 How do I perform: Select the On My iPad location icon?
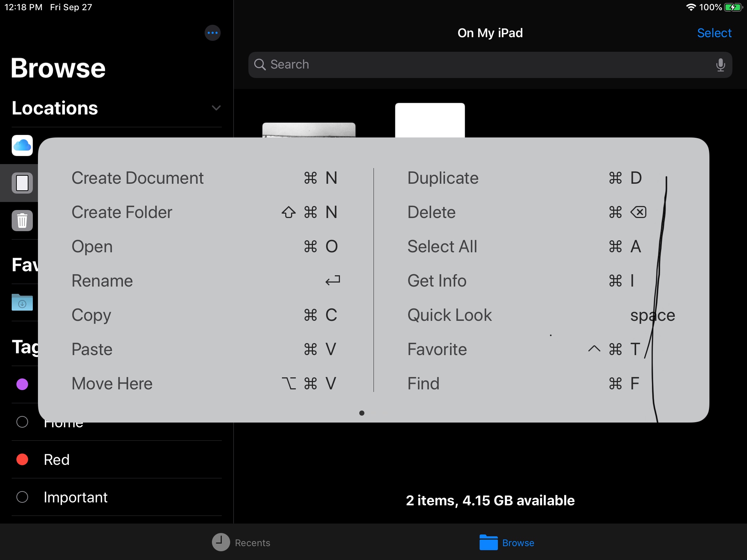coord(22,183)
